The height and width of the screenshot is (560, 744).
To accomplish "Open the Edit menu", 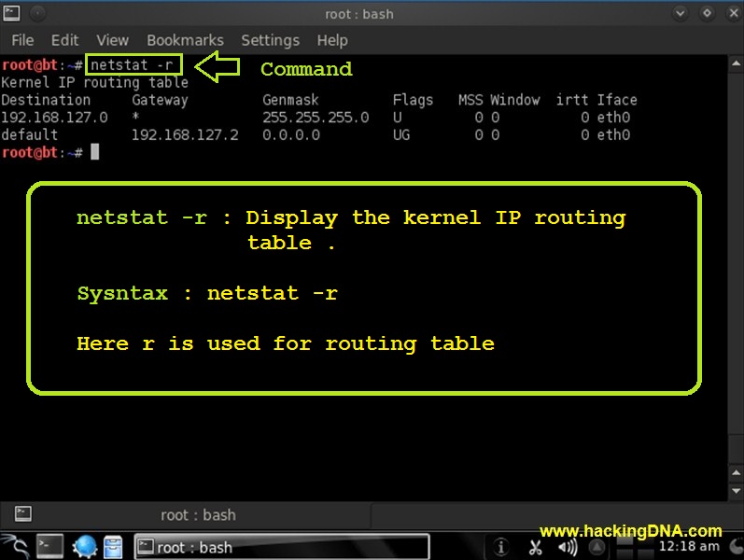I will coord(64,40).
